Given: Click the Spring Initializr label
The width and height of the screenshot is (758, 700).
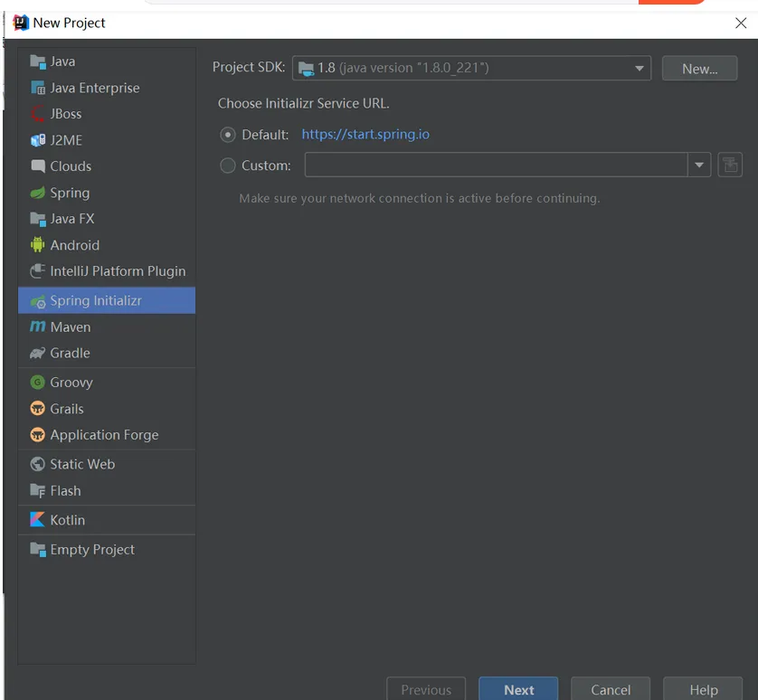Looking at the screenshot, I should 96,300.
